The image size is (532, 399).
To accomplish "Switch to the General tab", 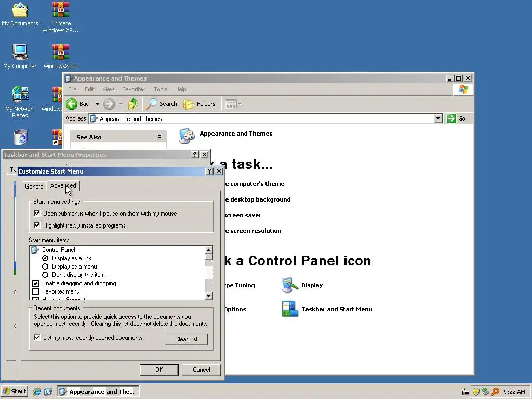I will tap(35, 187).
